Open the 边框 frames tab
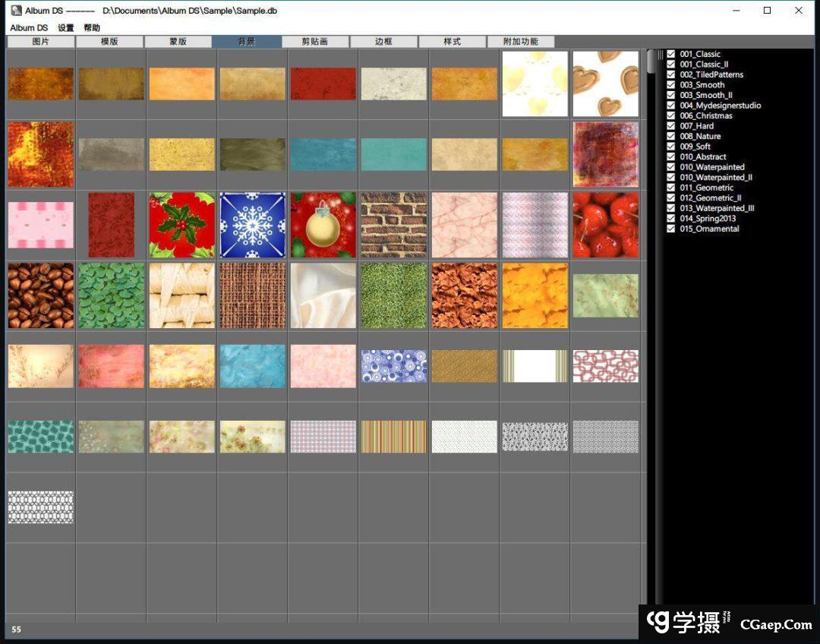 [383, 42]
